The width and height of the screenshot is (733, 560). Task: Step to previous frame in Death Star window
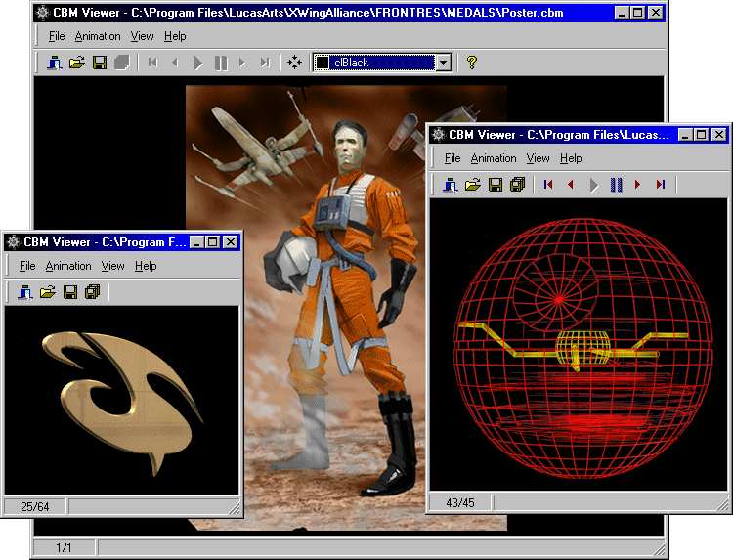(571, 185)
